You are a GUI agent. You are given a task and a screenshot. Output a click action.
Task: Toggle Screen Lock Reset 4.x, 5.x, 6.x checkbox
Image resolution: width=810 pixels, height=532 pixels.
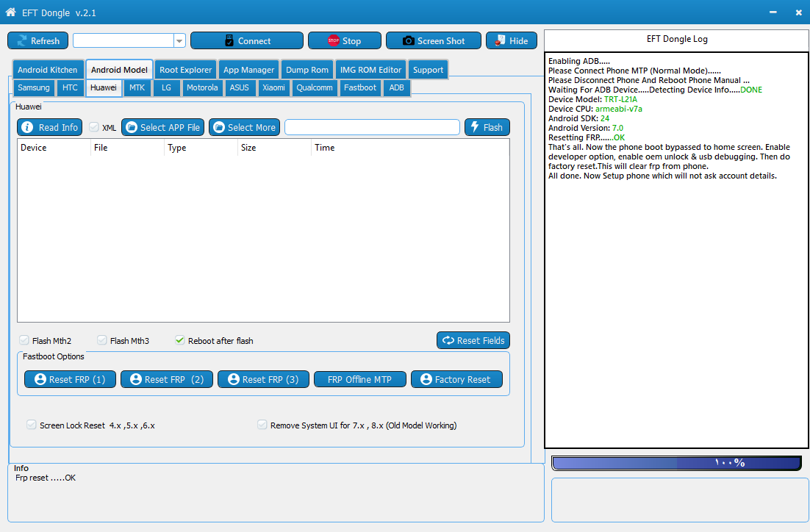coord(32,425)
